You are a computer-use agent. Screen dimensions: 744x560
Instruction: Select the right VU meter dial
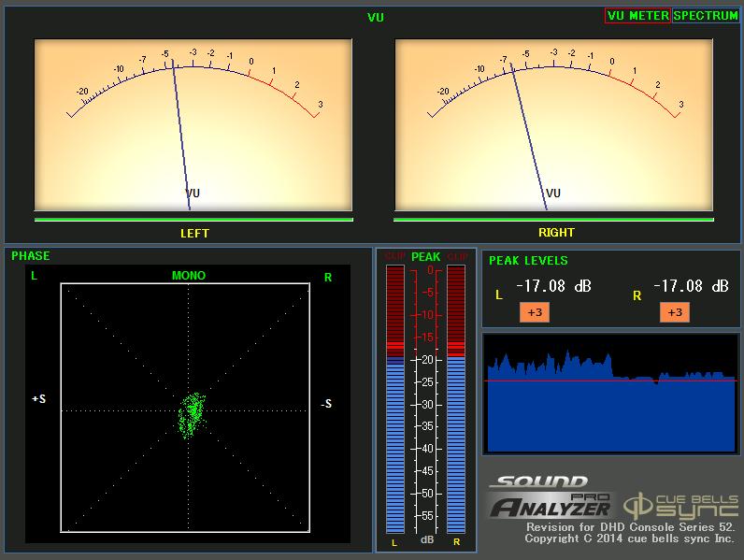pos(553,124)
